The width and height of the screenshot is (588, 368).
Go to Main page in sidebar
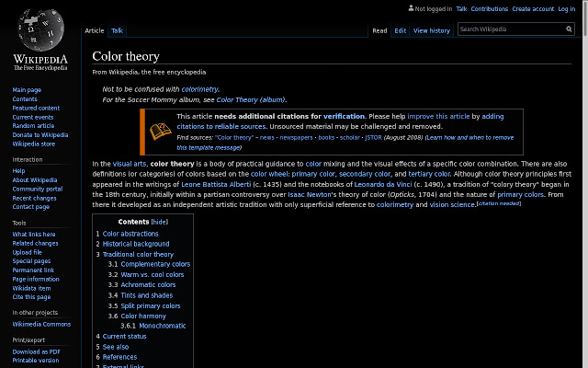coord(27,90)
